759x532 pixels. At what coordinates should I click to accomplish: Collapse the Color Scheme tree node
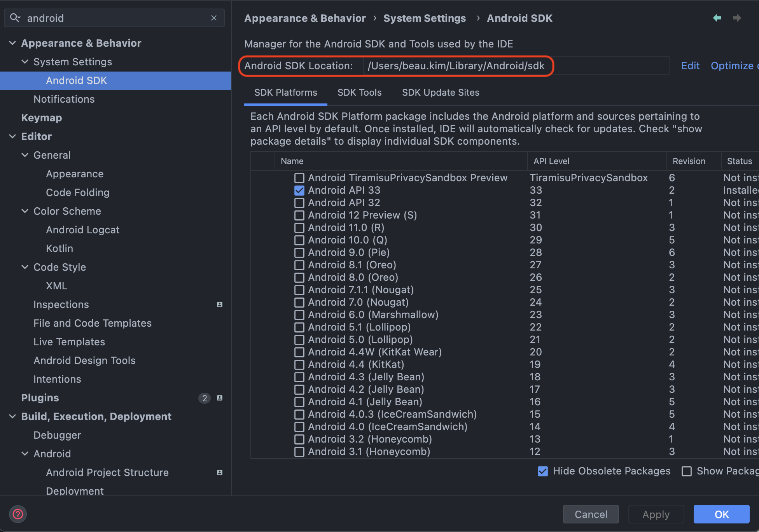click(x=25, y=211)
